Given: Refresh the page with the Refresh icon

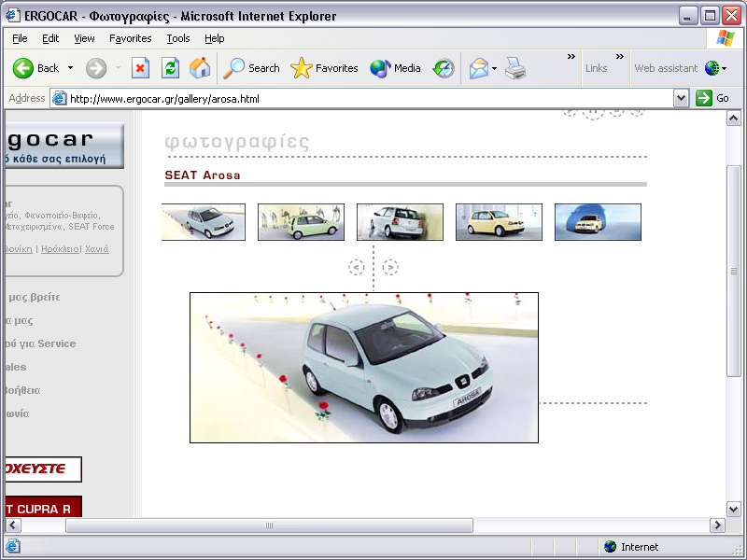Looking at the screenshot, I should click(x=170, y=68).
